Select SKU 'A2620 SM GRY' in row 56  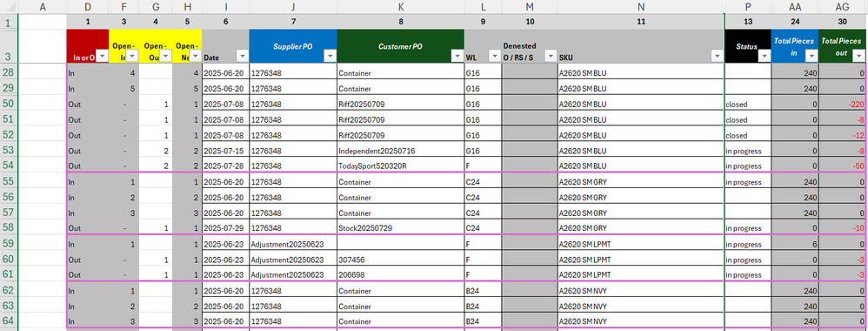(641, 198)
